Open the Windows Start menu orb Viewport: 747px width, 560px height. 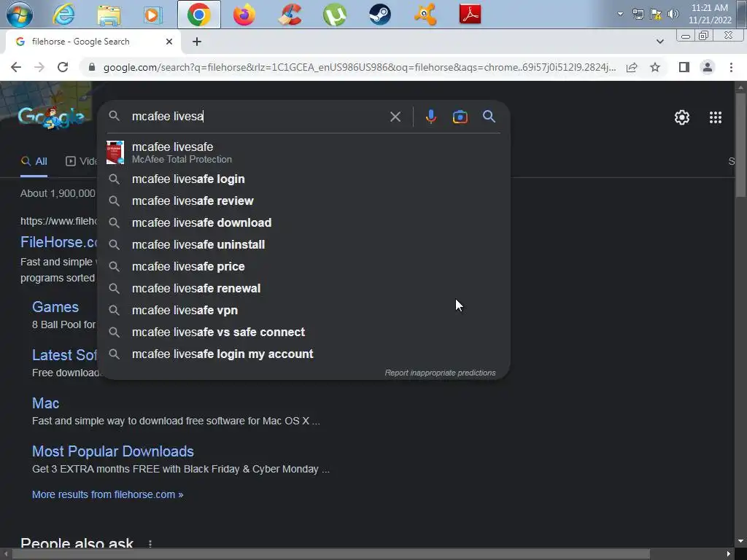[20, 15]
